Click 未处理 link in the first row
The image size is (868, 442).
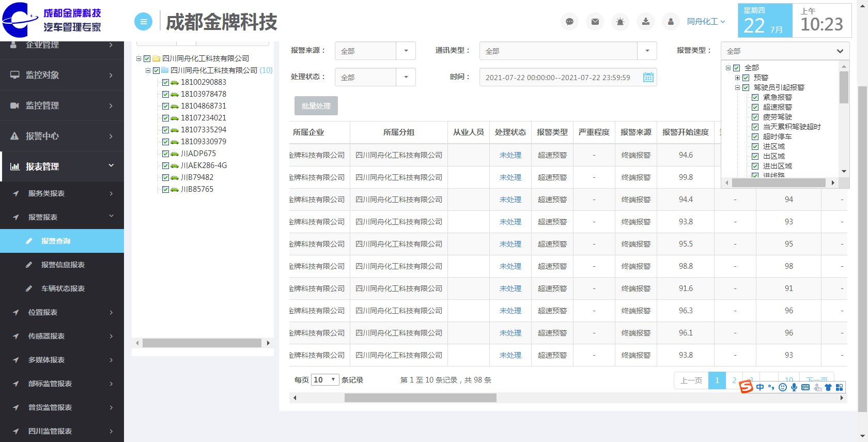coord(510,155)
